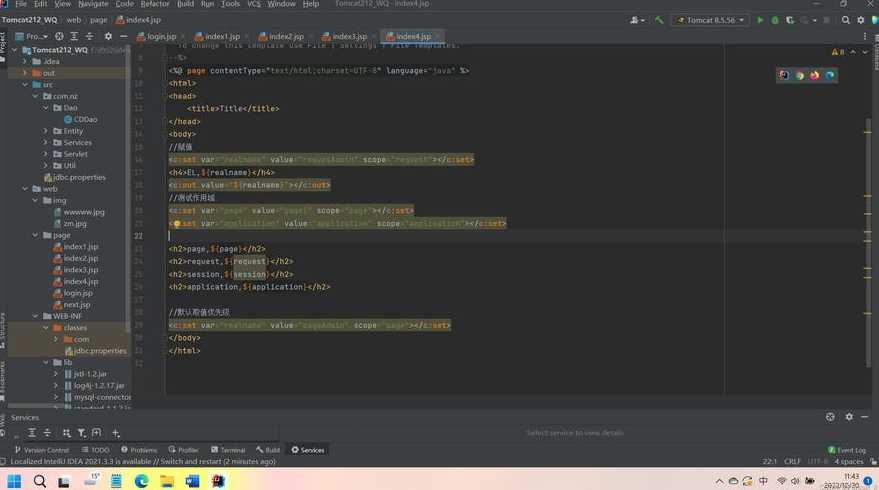Open page in Edge browser icon
Screen dimensions: 879x490
pyautogui.click(x=830, y=75)
